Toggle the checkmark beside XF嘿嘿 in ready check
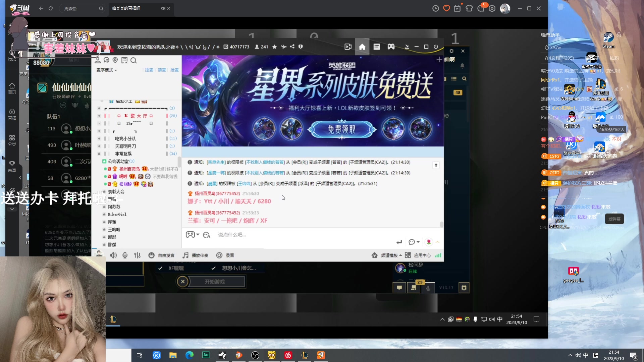This screenshot has height=362, width=644. pos(160,268)
